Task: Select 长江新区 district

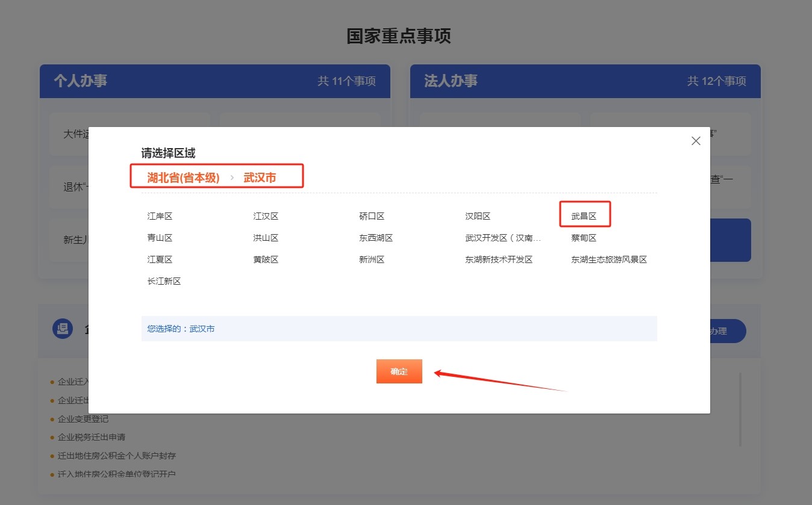Action: [x=164, y=281]
